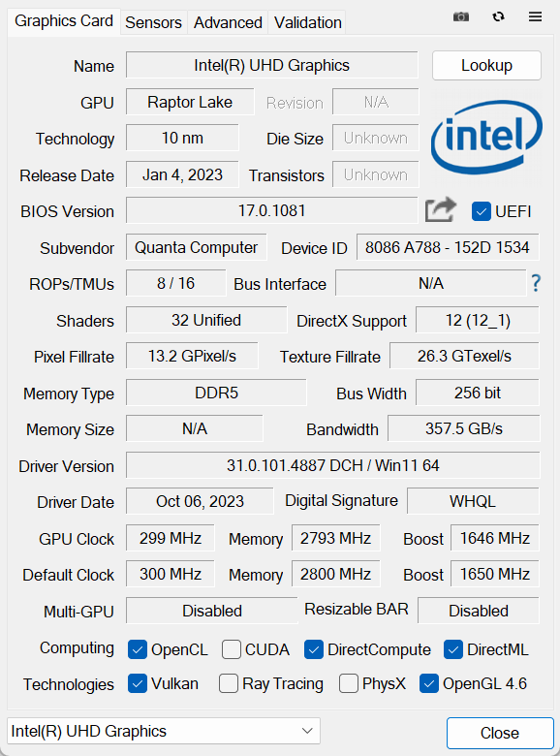Click the BIOS export share icon
560x756 pixels.
[x=440, y=209]
